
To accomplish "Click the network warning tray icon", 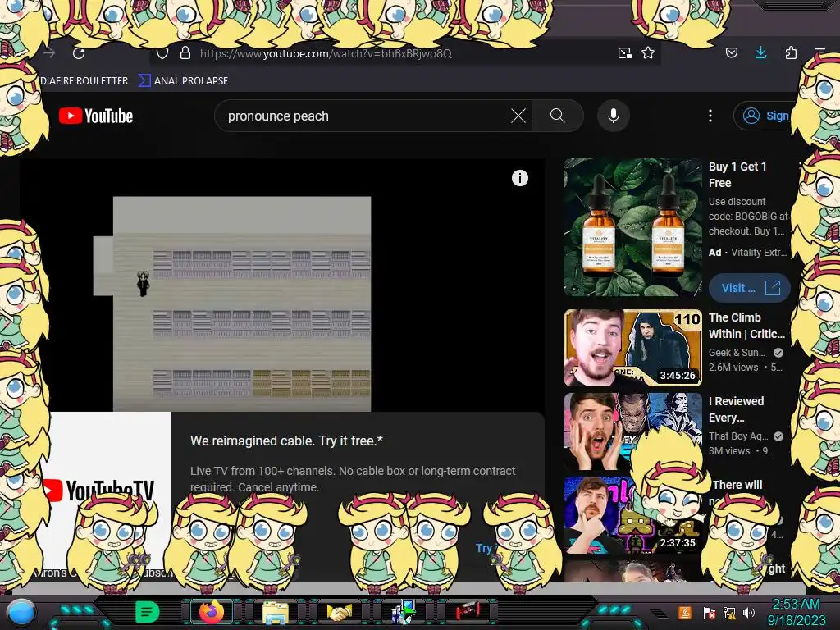I will (x=729, y=612).
